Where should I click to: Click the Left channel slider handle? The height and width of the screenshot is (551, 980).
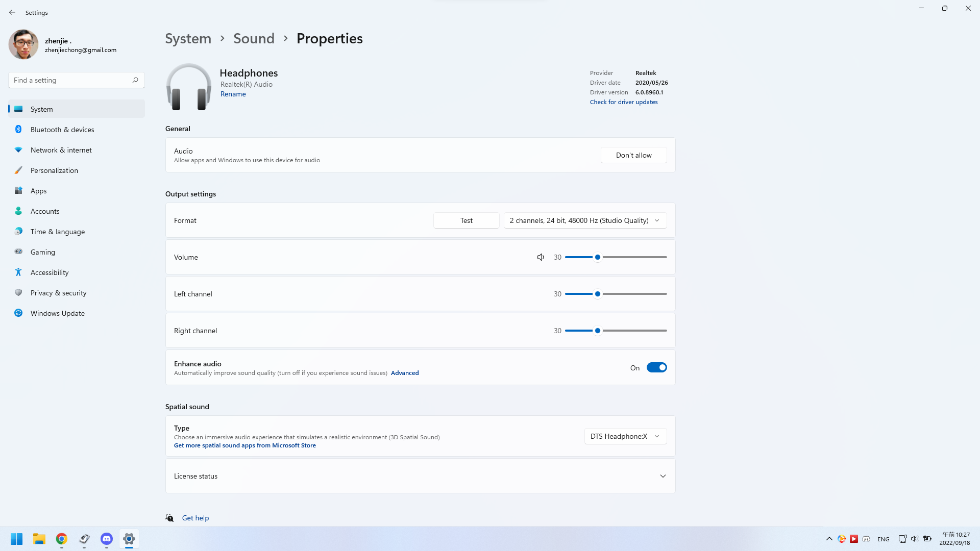(x=597, y=294)
